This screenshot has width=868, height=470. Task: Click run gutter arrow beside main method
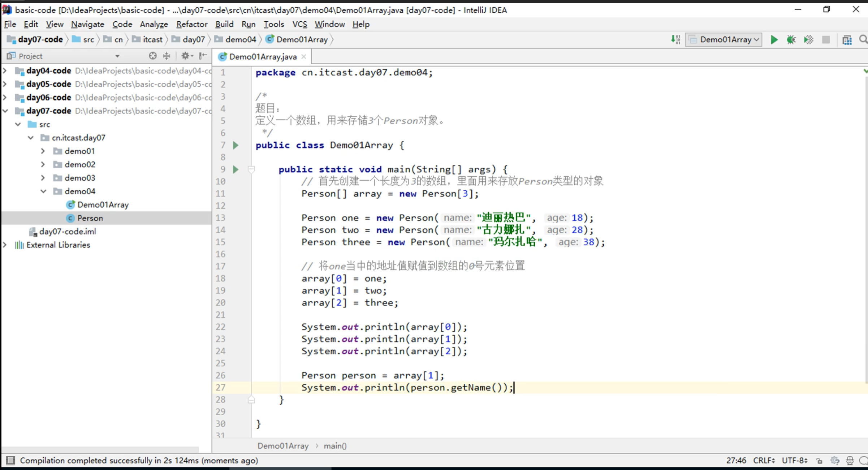[x=236, y=169]
